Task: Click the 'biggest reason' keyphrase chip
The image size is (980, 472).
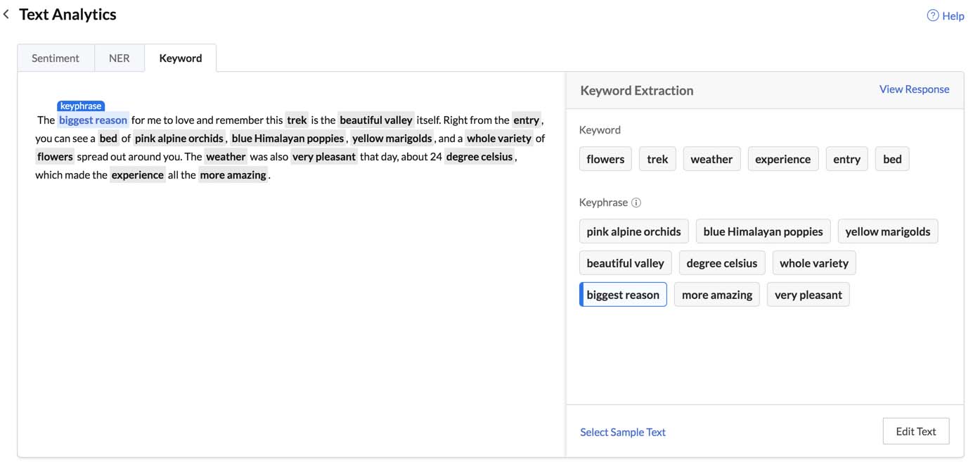Action: click(624, 294)
